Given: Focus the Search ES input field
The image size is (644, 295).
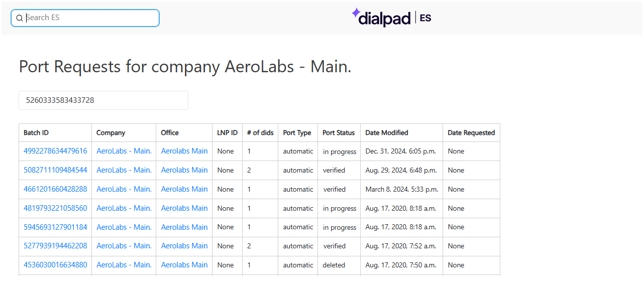Looking at the screenshot, I should point(85,18).
